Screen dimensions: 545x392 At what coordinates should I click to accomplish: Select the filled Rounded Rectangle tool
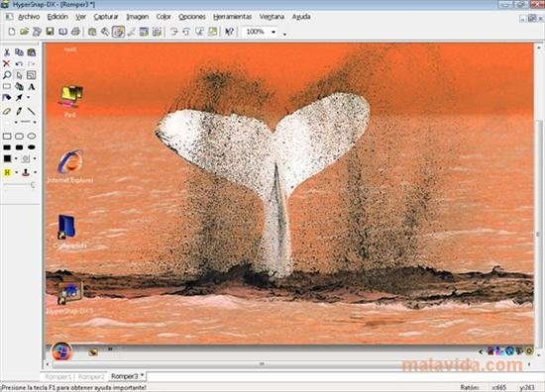19,147
